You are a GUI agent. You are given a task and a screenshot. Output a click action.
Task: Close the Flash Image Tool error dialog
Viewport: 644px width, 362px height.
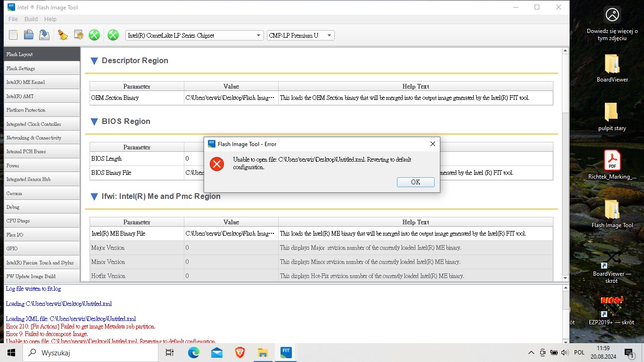click(432, 144)
